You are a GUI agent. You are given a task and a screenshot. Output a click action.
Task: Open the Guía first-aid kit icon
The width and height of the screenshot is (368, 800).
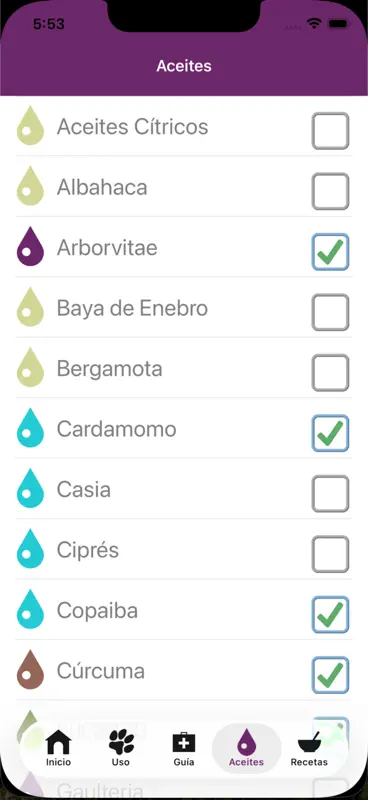click(184, 742)
